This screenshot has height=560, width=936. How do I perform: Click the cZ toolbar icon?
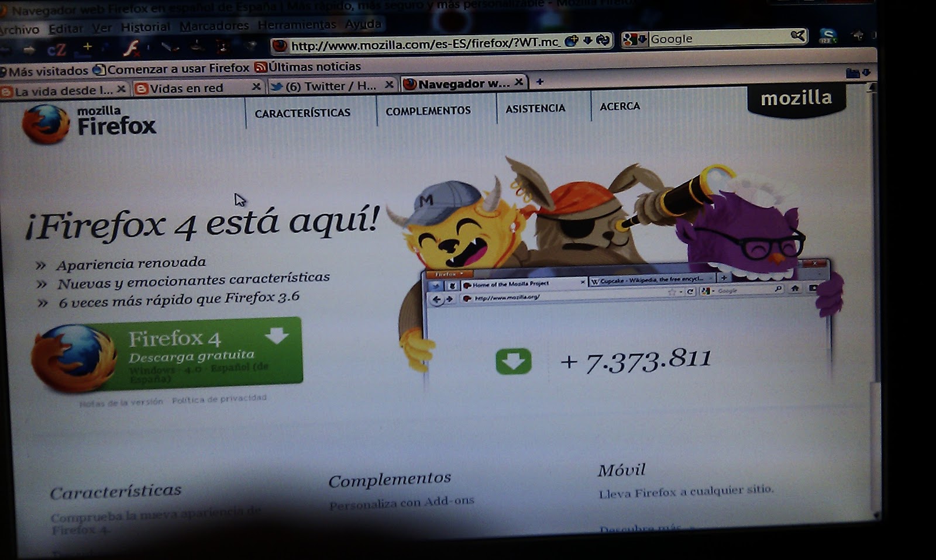[x=56, y=50]
